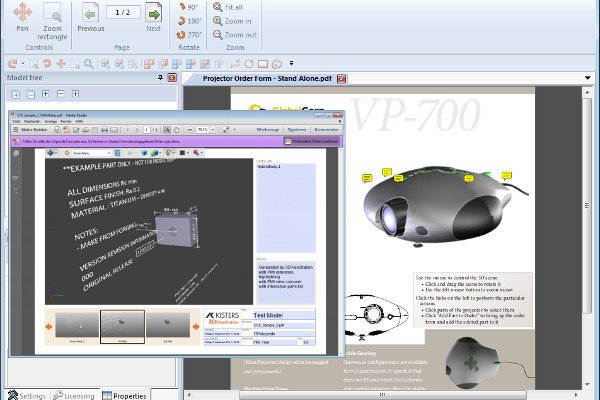Select the orange four-arrow pan icon in quick toolbar
The width and height of the screenshot is (600, 400).
(61, 64)
